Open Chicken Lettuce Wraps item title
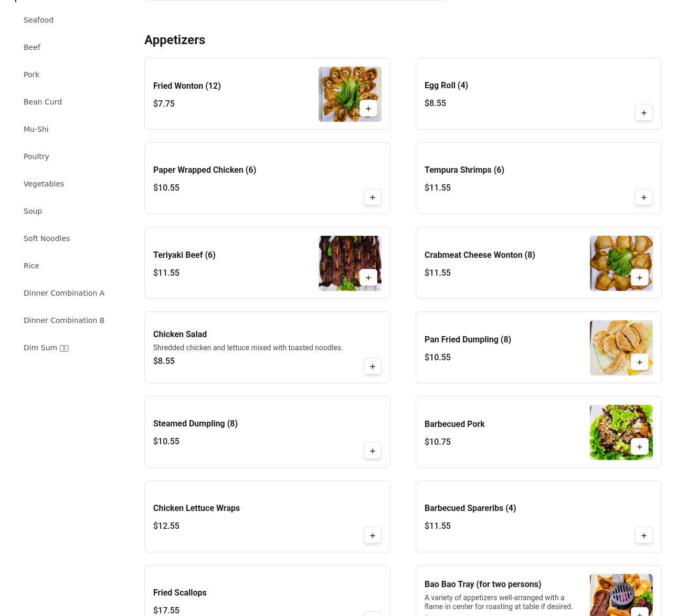The width and height of the screenshot is (677, 616). pos(196,508)
